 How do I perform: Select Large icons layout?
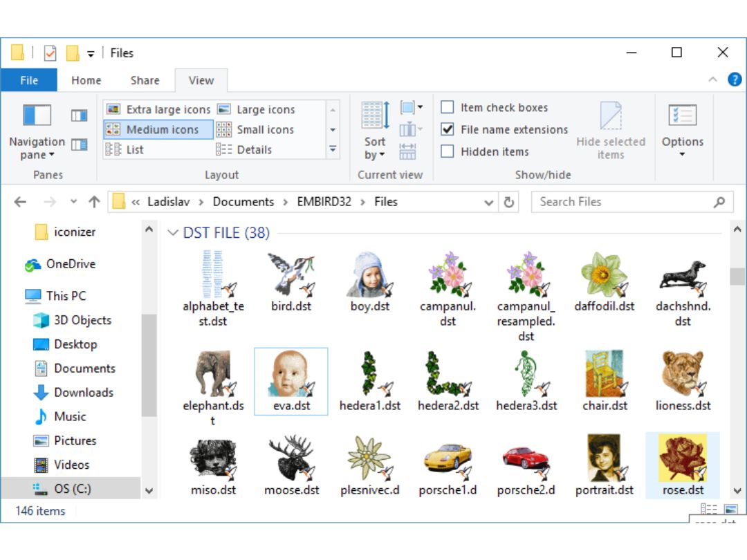257,109
